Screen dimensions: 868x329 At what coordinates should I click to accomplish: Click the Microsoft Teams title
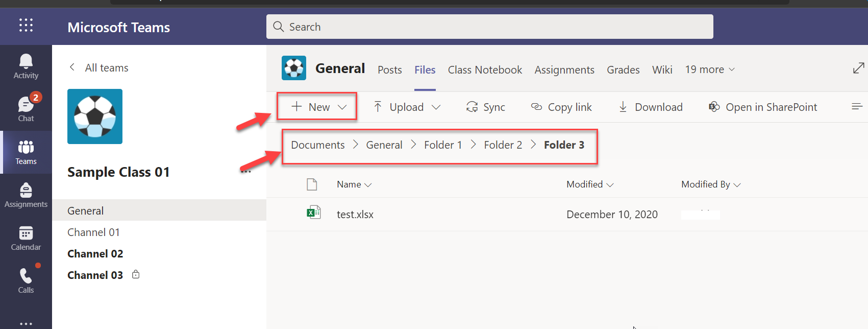[x=119, y=27]
